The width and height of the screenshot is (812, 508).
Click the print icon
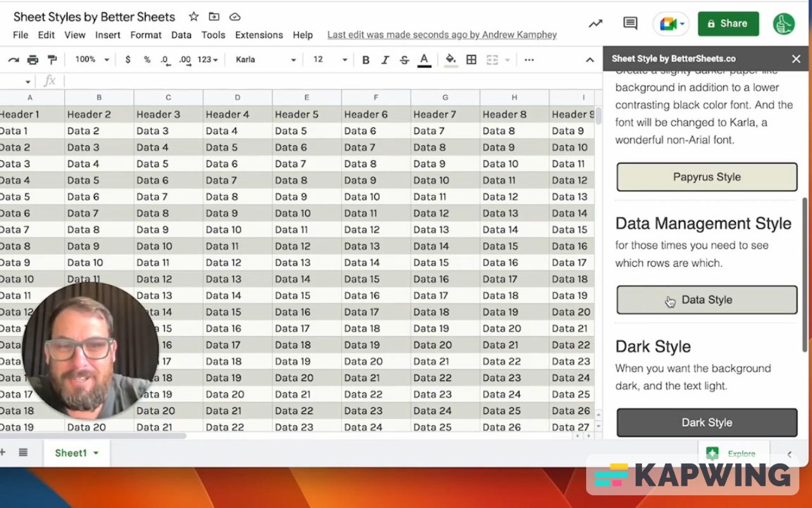coord(33,60)
